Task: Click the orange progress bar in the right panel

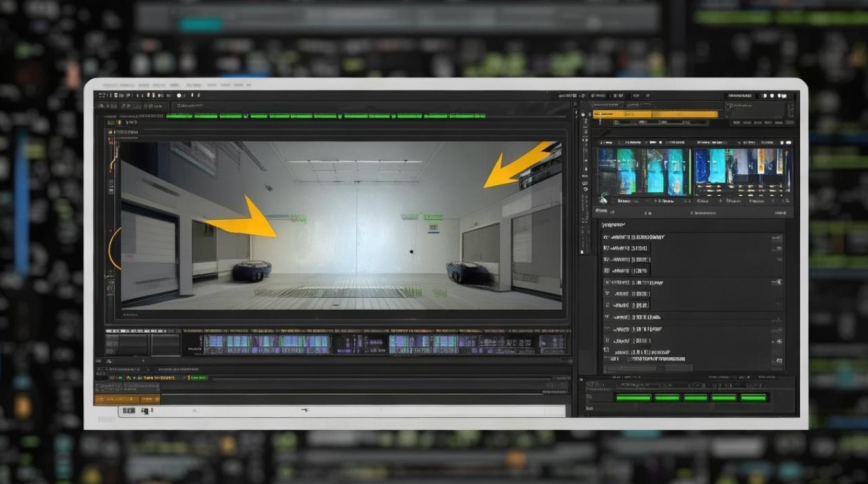Action: coord(655,114)
